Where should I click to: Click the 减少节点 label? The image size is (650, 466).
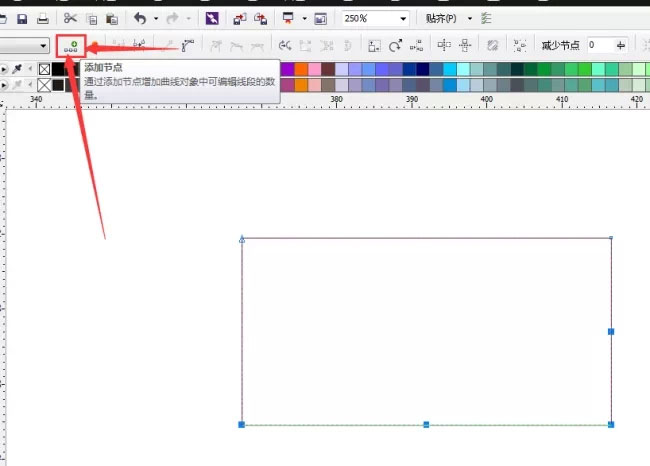tap(560, 45)
